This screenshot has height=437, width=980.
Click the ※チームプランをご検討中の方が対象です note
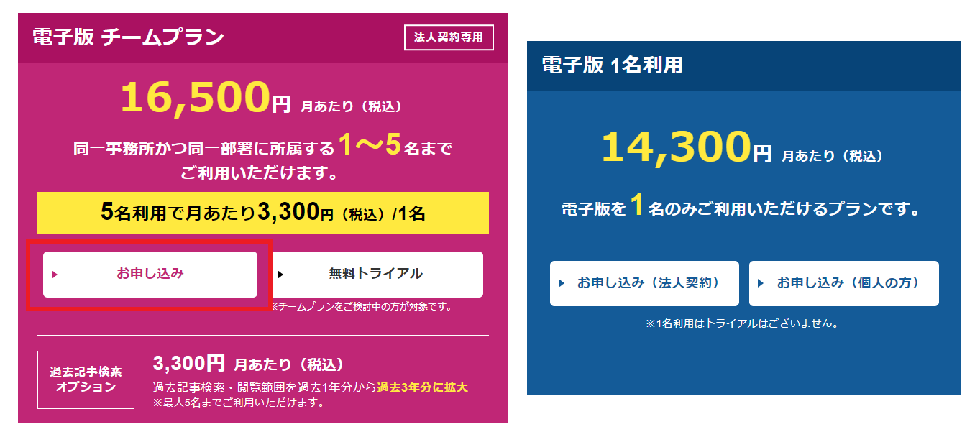click(361, 307)
